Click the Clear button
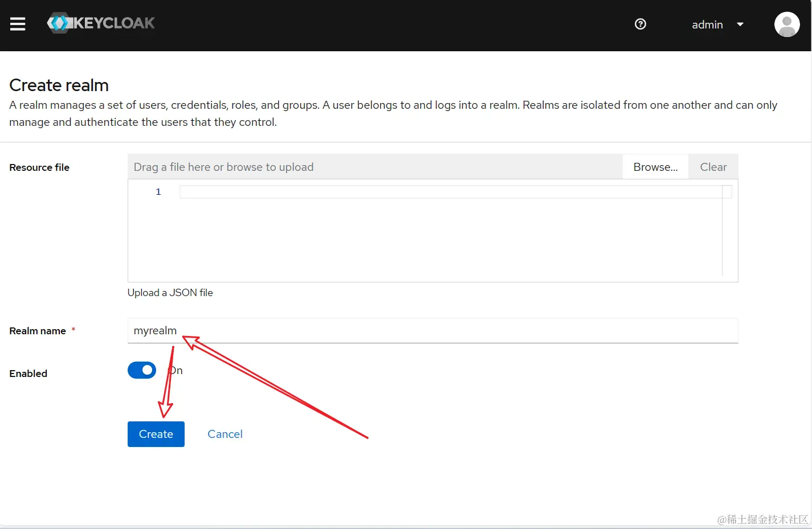Image resolution: width=812 pixels, height=529 pixels. coord(713,167)
